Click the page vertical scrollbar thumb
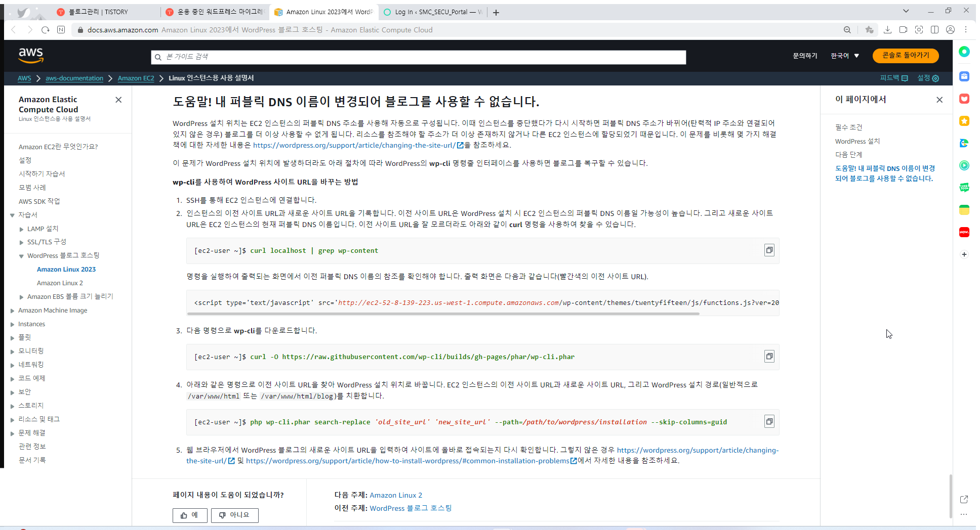Image resolution: width=980 pixels, height=530 pixels. (951, 496)
